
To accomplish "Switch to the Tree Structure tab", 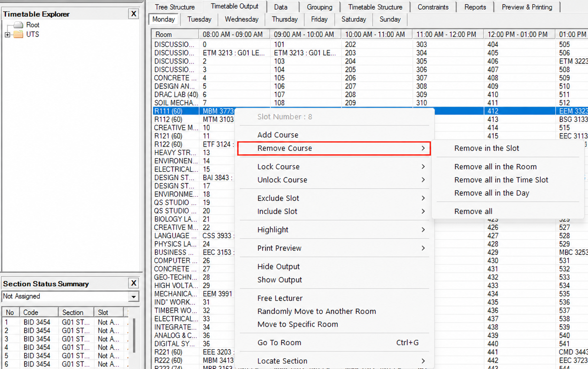I will [x=175, y=7].
